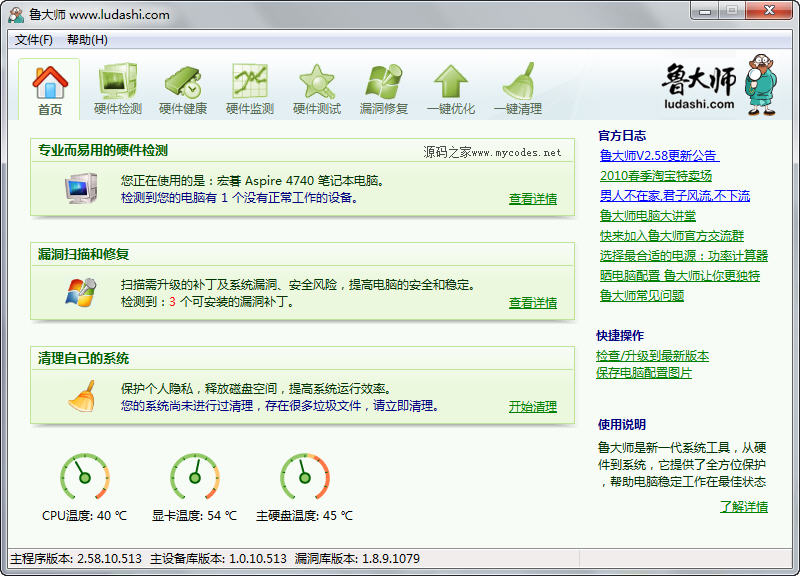The image size is (800, 576).
Task: Click 保存电脑配置图片 link
Action: pyautogui.click(x=644, y=372)
